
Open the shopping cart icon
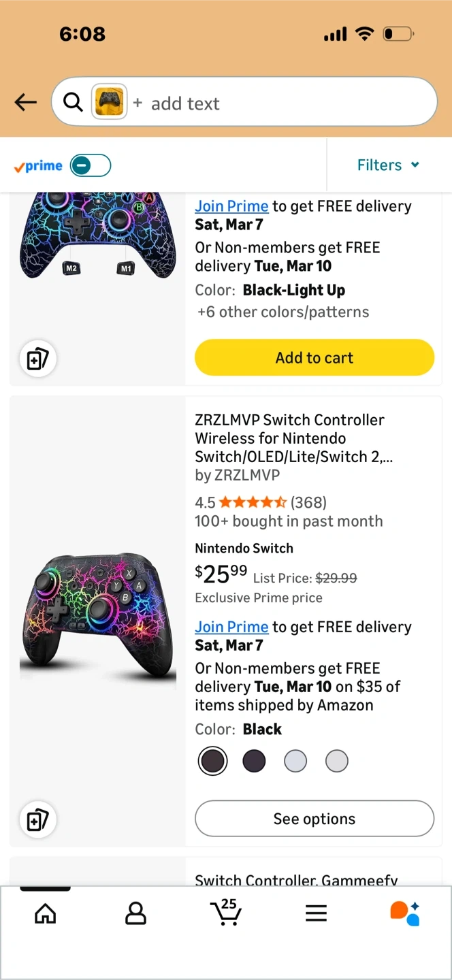coord(226,913)
